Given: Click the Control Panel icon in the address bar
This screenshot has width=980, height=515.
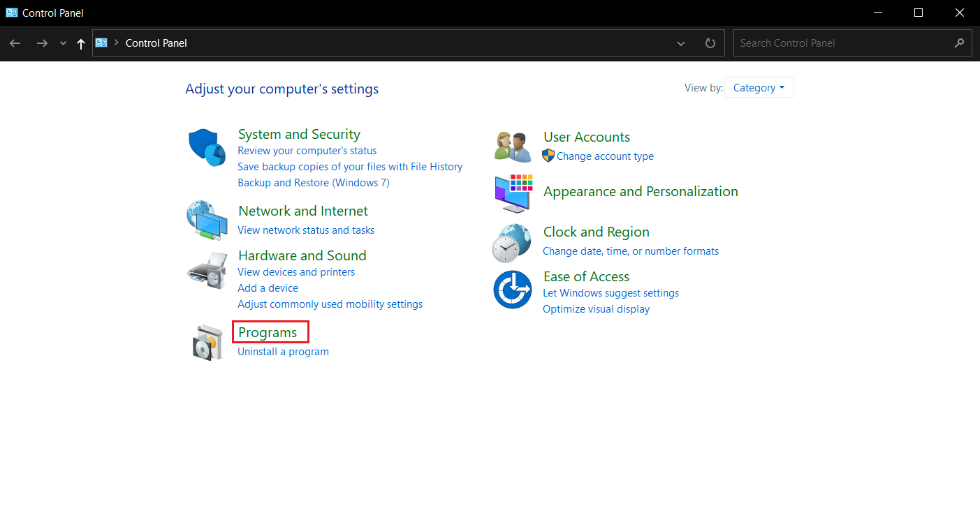Looking at the screenshot, I should pos(102,43).
